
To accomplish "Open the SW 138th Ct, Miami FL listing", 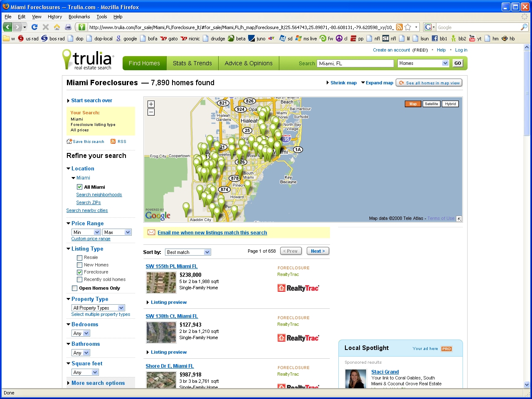I will (x=172, y=316).
